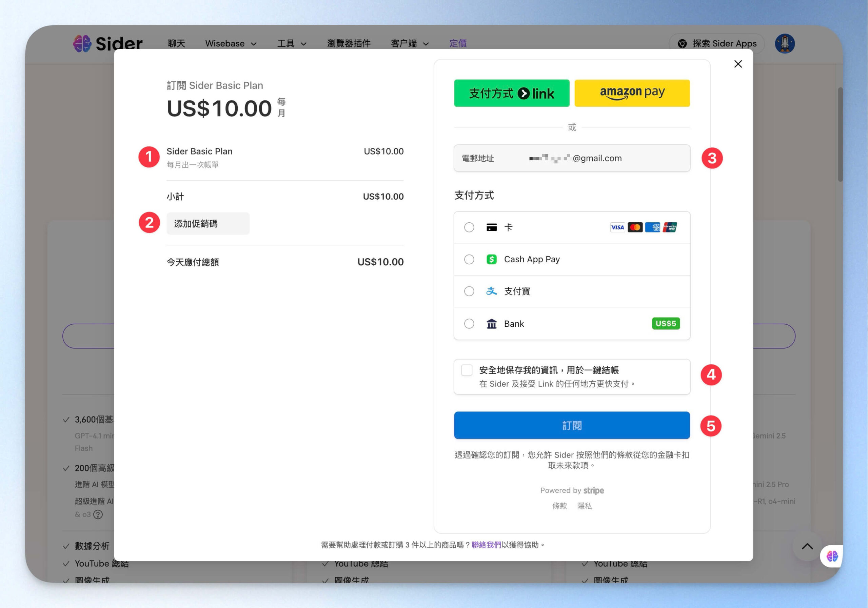Image resolution: width=868 pixels, height=608 pixels.
Task: Click the Alipay icon
Action: 491,291
